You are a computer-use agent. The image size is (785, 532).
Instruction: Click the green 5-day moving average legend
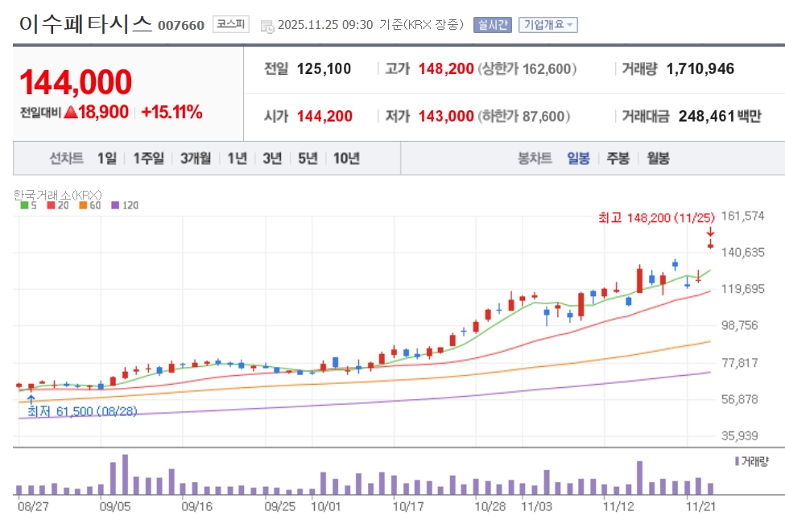pyautogui.click(x=28, y=205)
